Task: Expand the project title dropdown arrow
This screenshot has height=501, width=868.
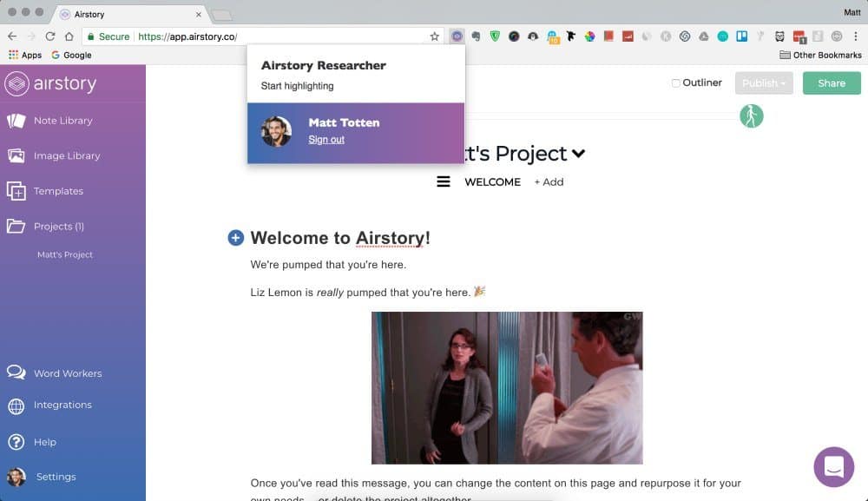Action: [x=578, y=154]
